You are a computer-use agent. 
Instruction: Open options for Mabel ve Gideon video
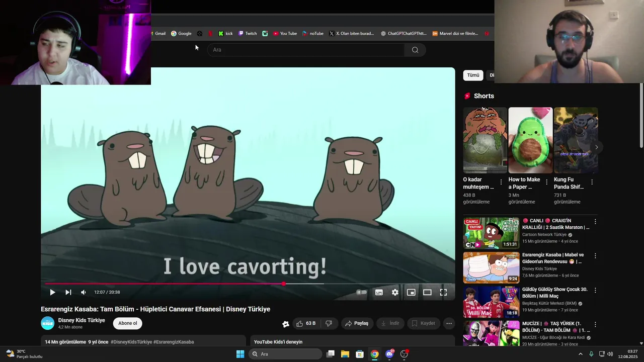point(595,256)
